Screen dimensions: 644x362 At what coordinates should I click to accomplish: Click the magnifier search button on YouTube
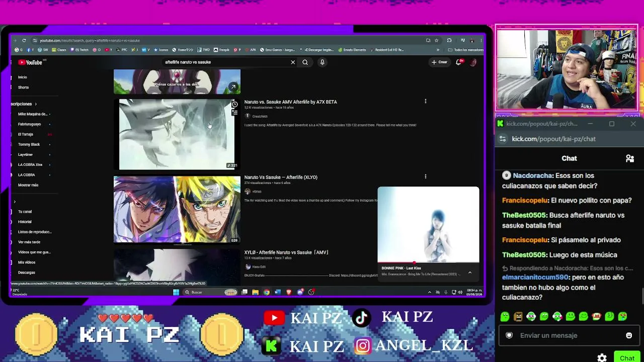(305, 62)
